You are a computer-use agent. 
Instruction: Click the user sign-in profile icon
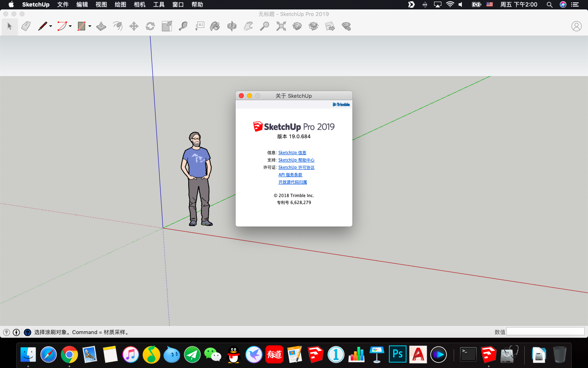tap(576, 27)
